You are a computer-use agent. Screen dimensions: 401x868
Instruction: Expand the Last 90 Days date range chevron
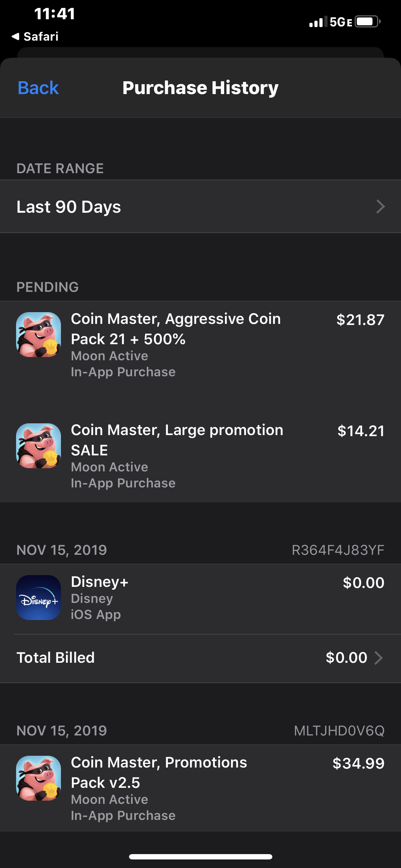(380, 207)
